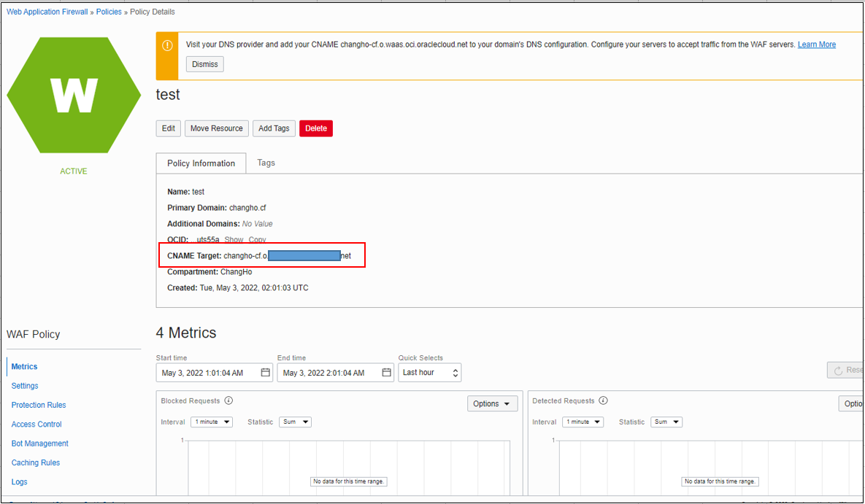The image size is (865, 504).
Task: Click the Compartment value ChangHo
Action: 236,272
